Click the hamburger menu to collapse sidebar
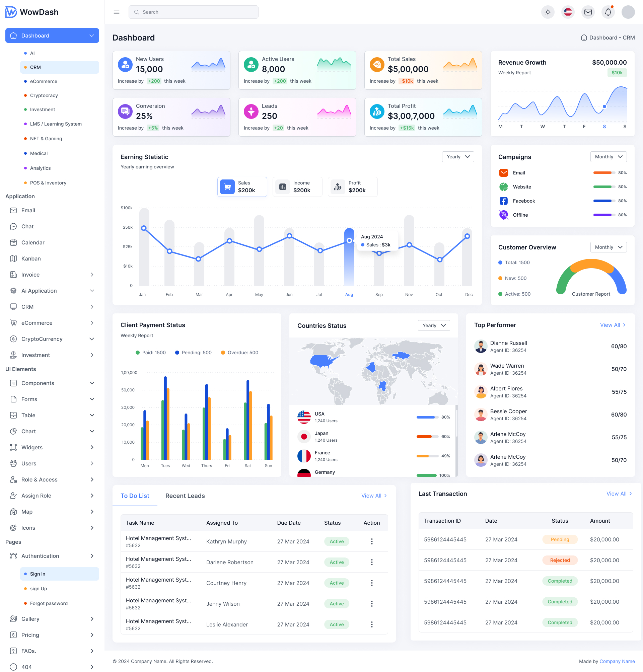 117,12
